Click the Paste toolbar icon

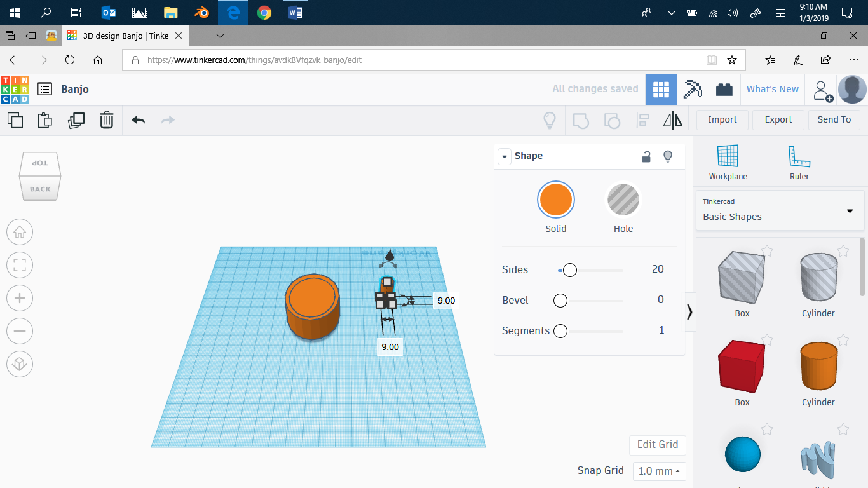coord(45,119)
